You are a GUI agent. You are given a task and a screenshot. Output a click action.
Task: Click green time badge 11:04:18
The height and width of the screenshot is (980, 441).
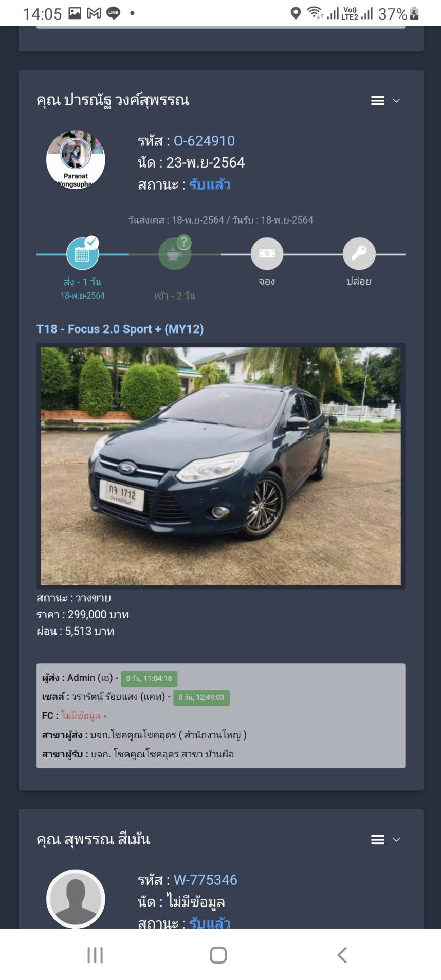[x=149, y=678]
